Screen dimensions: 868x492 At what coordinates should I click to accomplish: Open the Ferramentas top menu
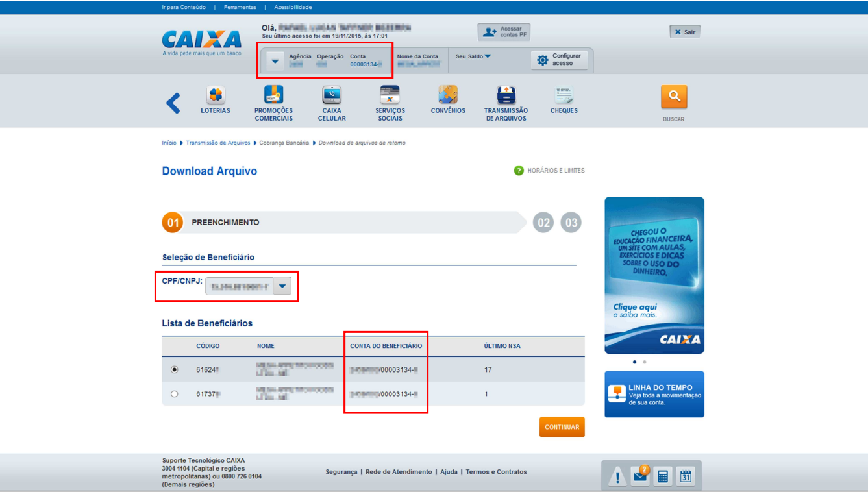tap(240, 7)
